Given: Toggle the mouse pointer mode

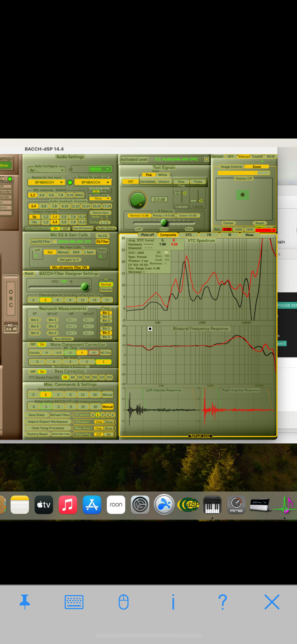Looking at the screenshot, I should coord(124,602).
